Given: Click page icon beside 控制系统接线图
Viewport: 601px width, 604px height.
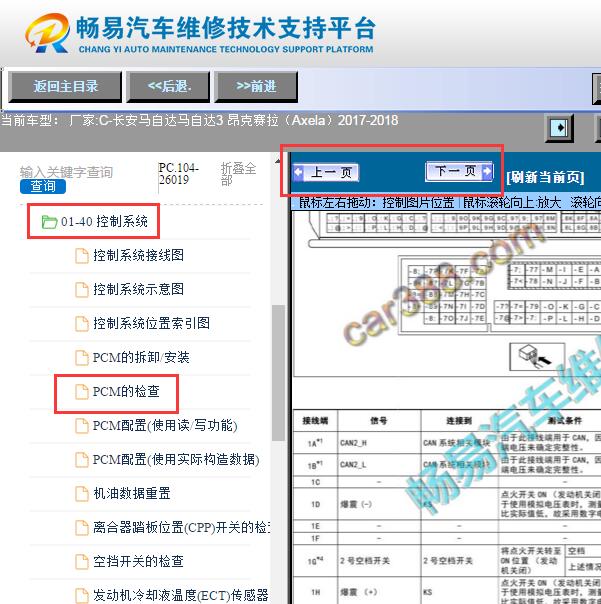Looking at the screenshot, I should point(82,256).
